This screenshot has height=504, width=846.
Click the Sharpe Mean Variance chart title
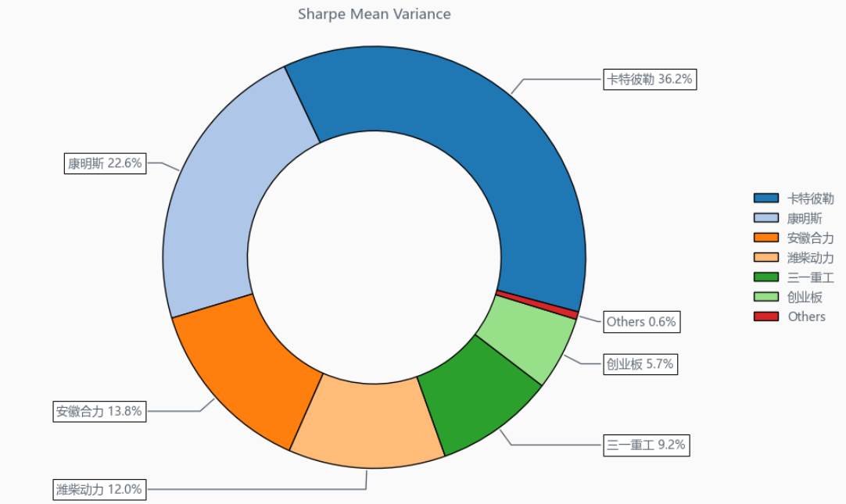375,14
